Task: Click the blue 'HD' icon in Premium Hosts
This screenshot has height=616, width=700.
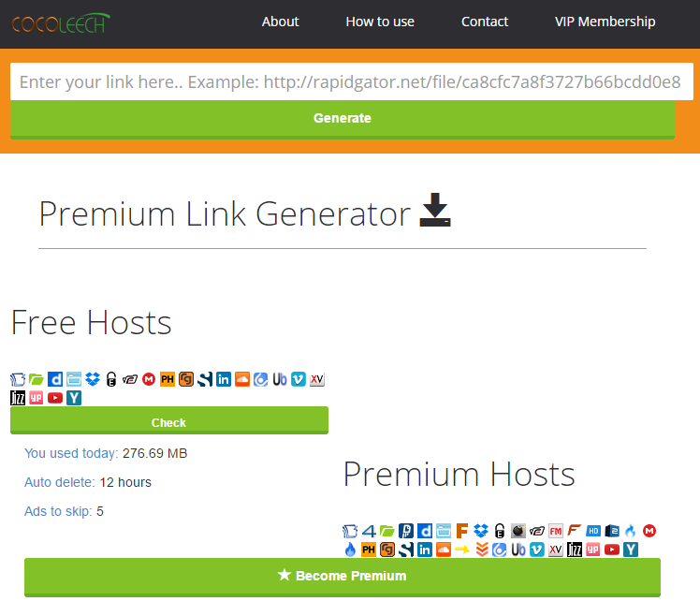Action: pyautogui.click(x=593, y=531)
